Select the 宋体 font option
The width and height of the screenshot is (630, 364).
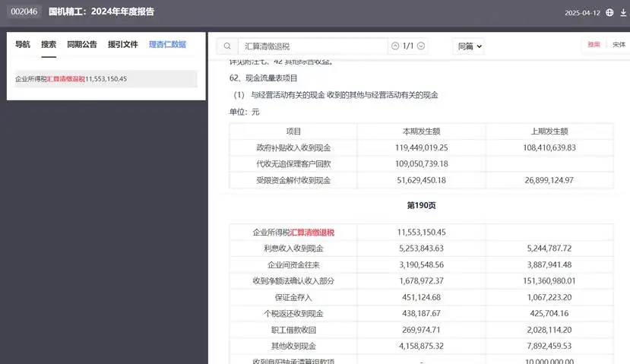pyautogui.click(x=619, y=44)
